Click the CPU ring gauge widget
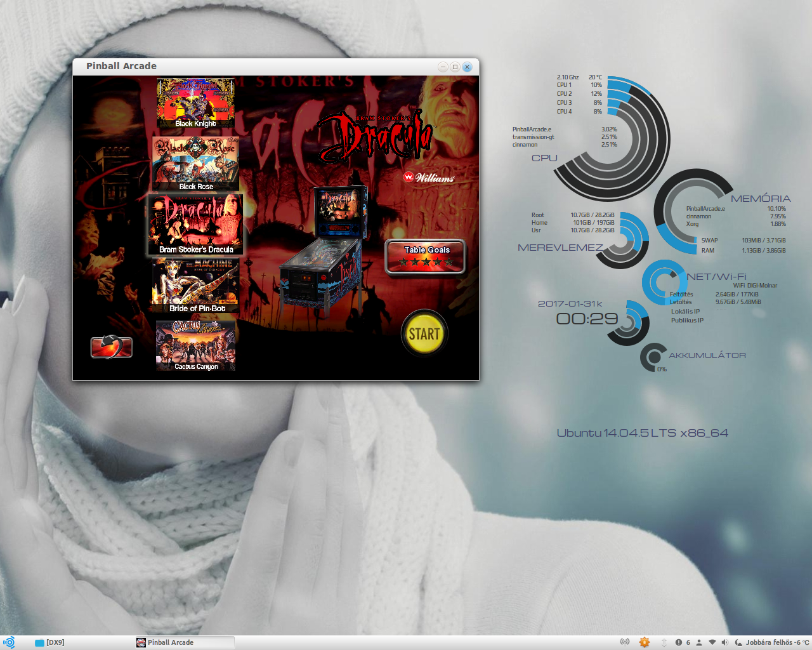The image size is (812, 650). (x=610, y=140)
